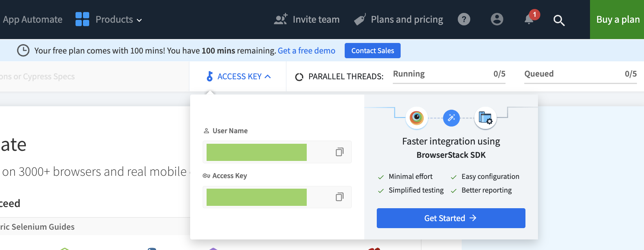Click the 'Easy configuration' text

490,177
